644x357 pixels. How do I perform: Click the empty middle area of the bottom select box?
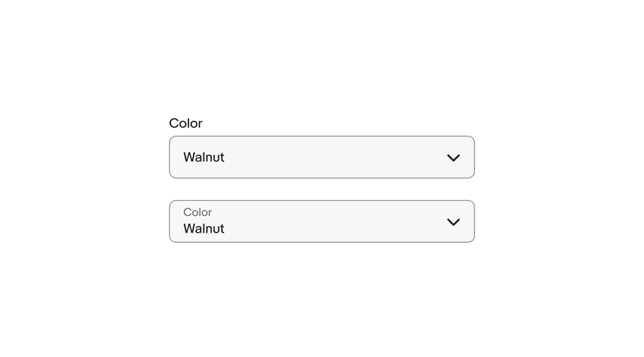pos(333,221)
